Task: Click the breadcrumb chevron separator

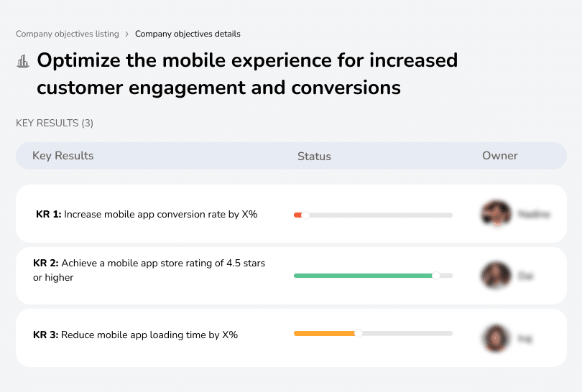Action: 127,34
